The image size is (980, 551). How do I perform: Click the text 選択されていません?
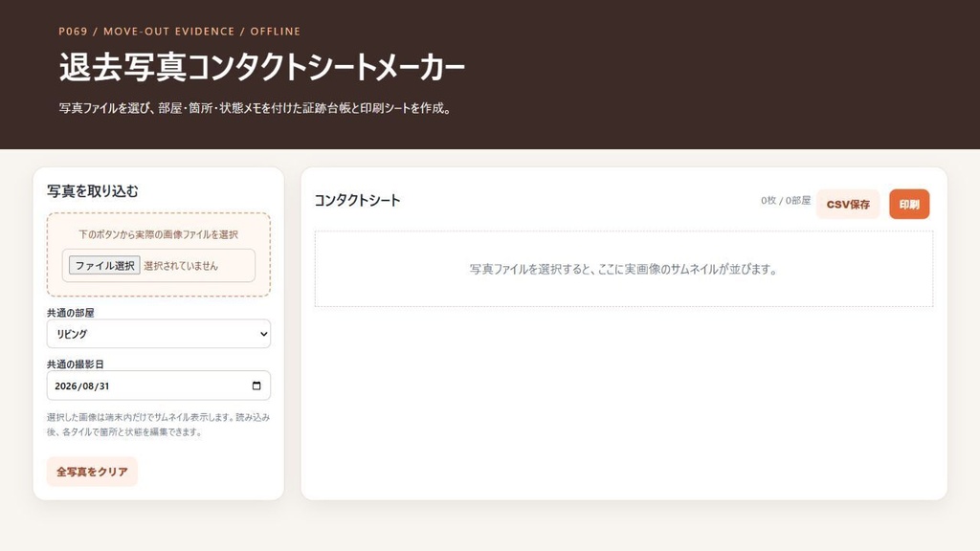[x=181, y=266]
